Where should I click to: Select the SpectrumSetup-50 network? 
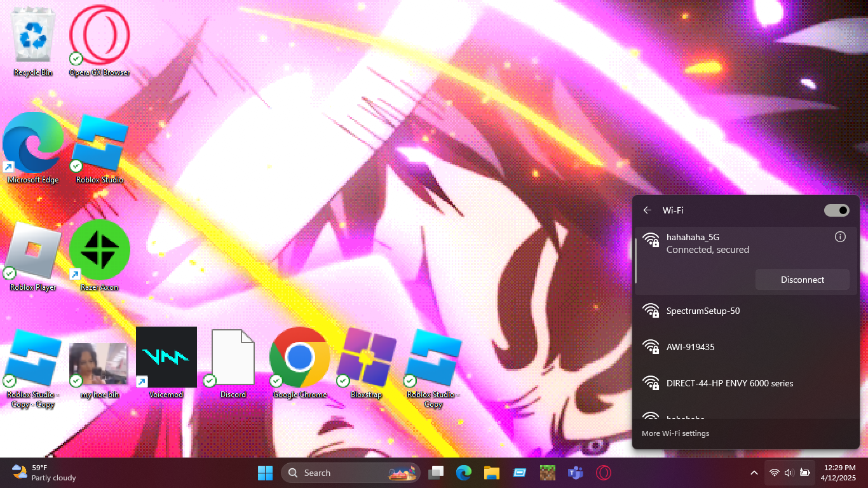coord(746,311)
